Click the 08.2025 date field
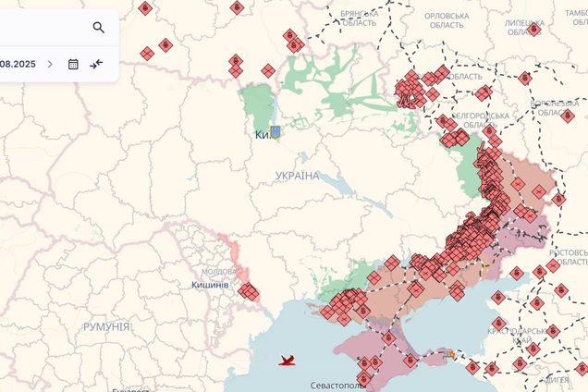The height and width of the screenshot is (392, 588). pyautogui.click(x=18, y=64)
